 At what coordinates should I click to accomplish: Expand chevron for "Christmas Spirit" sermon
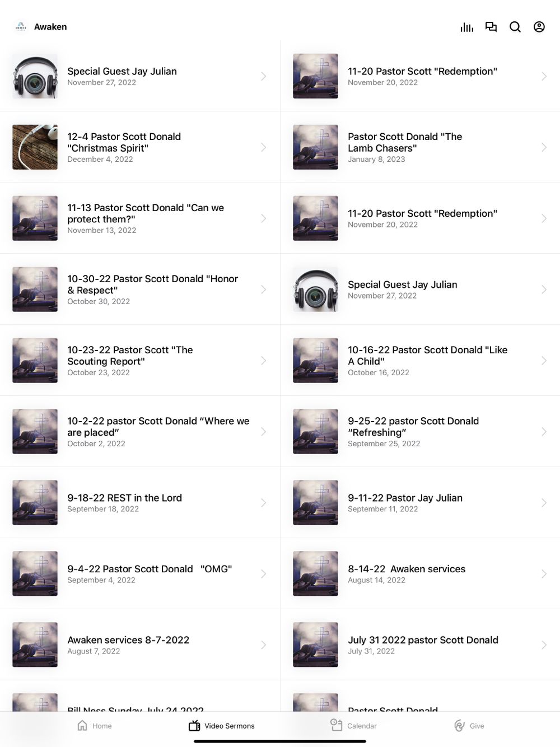(263, 147)
